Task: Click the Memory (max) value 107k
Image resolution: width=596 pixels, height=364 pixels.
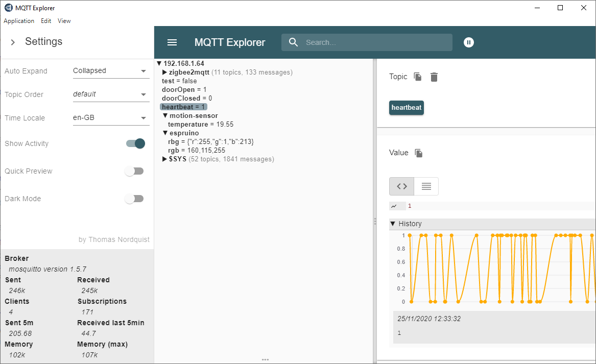Action: [89, 355]
